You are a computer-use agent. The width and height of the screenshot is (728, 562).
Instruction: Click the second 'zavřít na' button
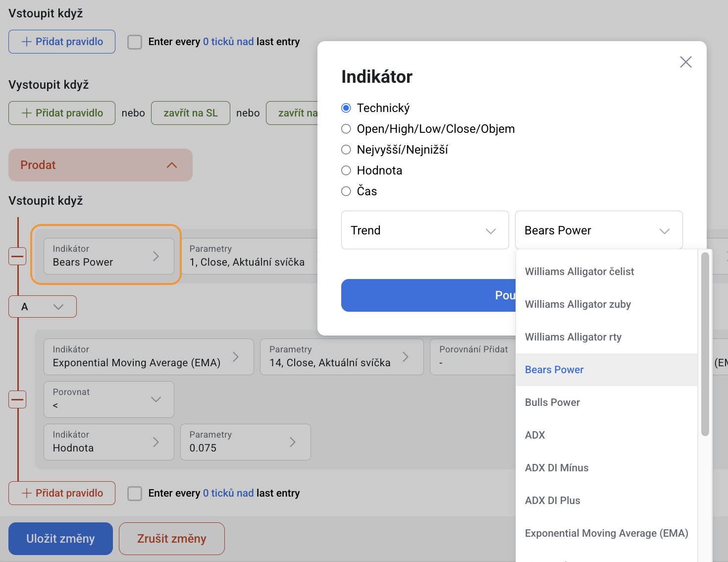pos(292,113)
